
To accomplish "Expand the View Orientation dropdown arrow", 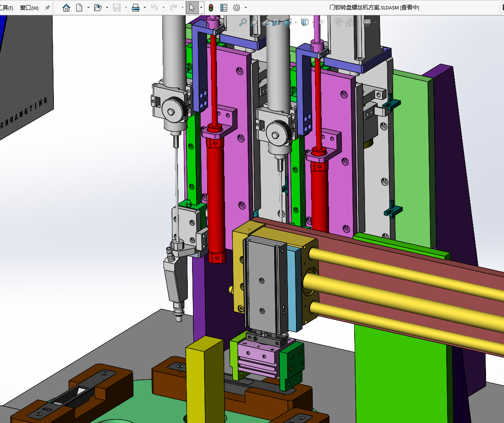I will click(x=296, y=23).
